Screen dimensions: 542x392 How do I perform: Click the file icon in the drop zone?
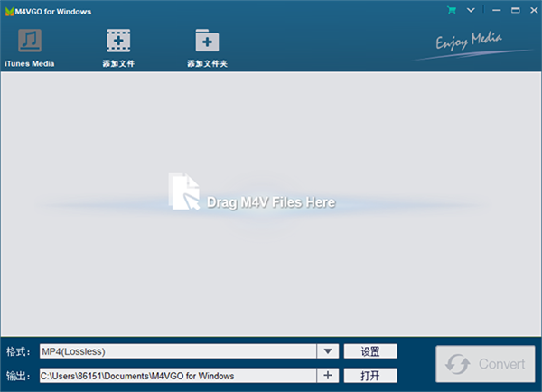tap(185, 191)
